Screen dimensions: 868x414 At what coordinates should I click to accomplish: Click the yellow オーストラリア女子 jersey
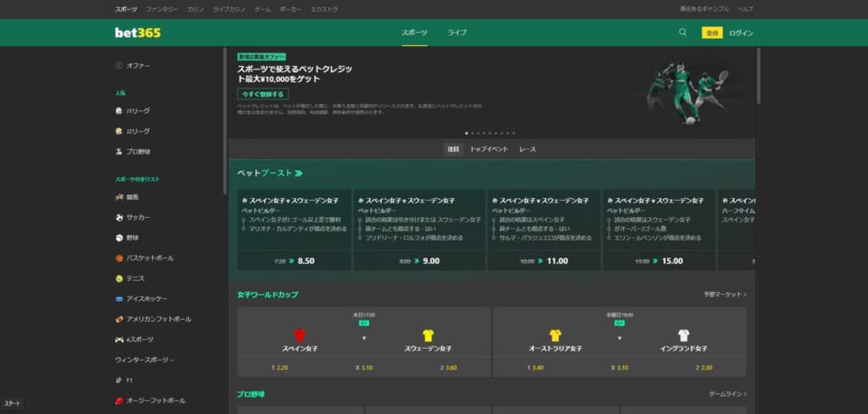pos(555,335)
